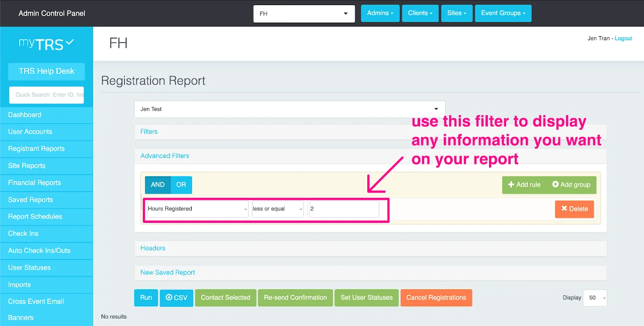Open the Event Groups dropdown menu
Viewport: 644px width, 326px height.
click(503, 13)
